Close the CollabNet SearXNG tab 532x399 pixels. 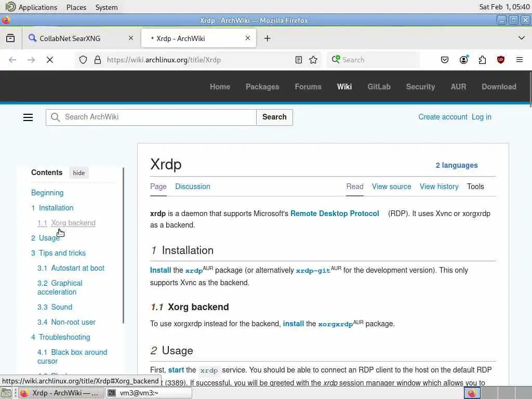[130, 38]
